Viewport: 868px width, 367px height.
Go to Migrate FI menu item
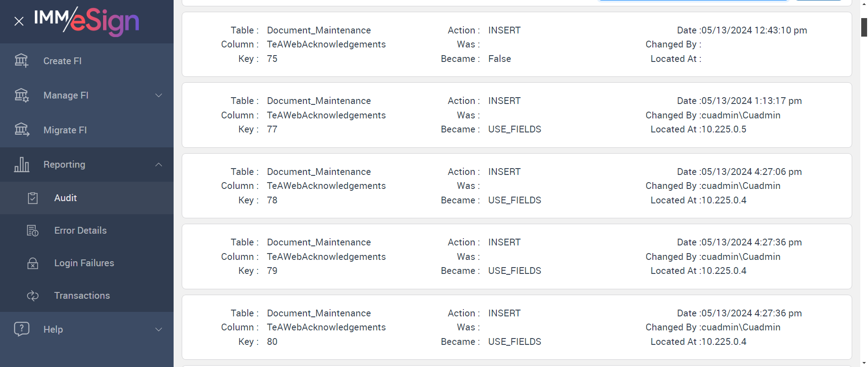click(x=65, y=130)
